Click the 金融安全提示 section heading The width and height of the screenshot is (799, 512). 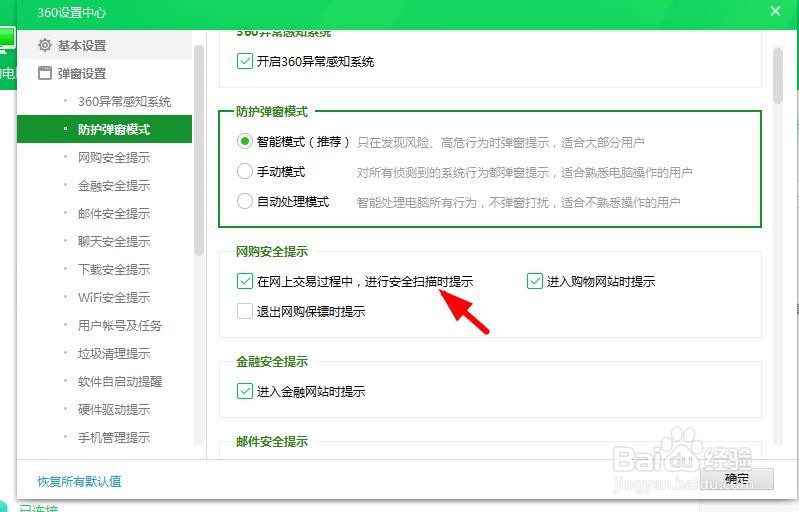click(x=272, y=362)
